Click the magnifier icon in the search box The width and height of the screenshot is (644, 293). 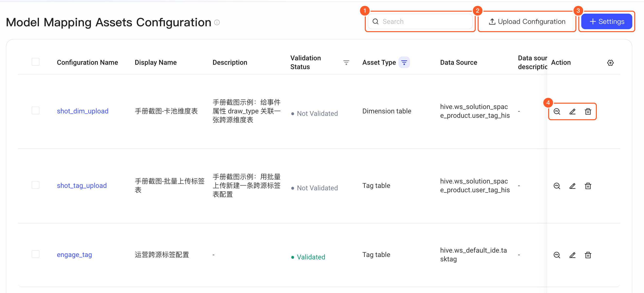click(375, 21)
